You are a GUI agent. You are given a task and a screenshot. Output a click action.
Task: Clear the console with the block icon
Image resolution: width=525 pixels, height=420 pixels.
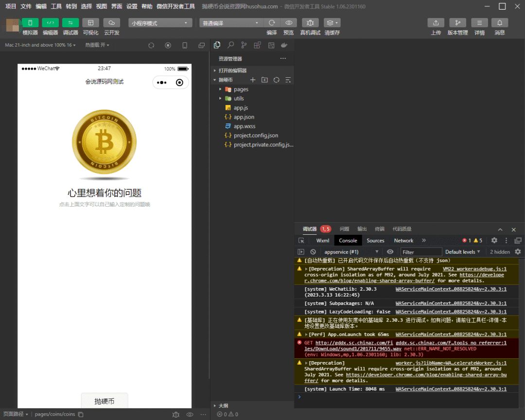[313, 252]
